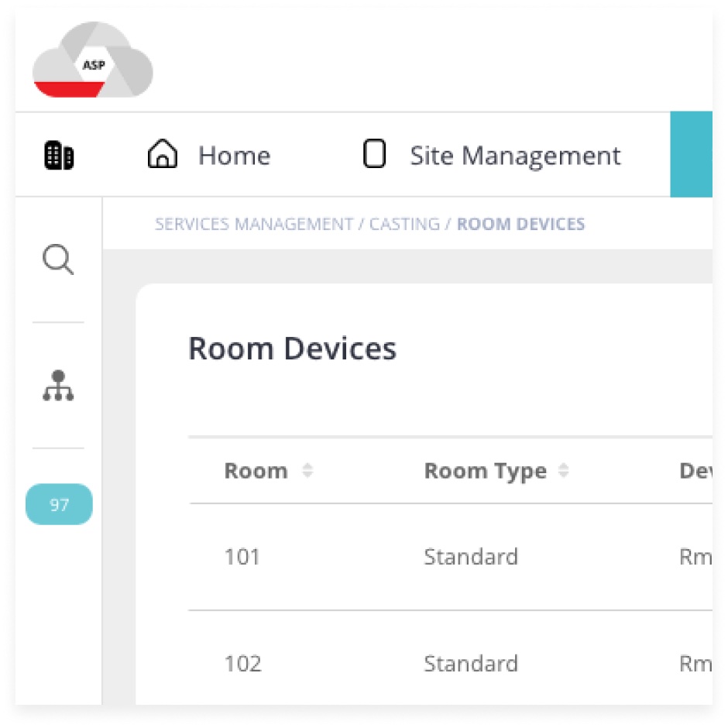Go to Services Management breadcrumb
This screenshot has height=728, width=728.
click(254, 224)
